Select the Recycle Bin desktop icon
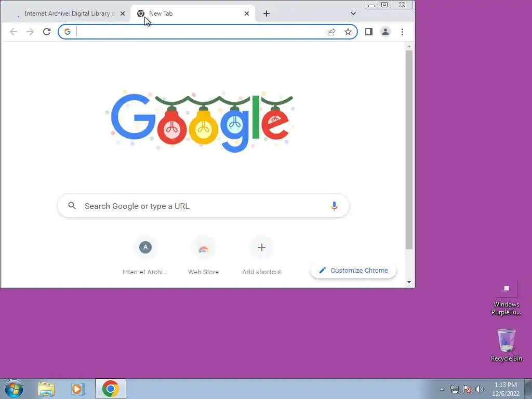Viewport: 532px width, 399px height. click(x=506, y=345)
